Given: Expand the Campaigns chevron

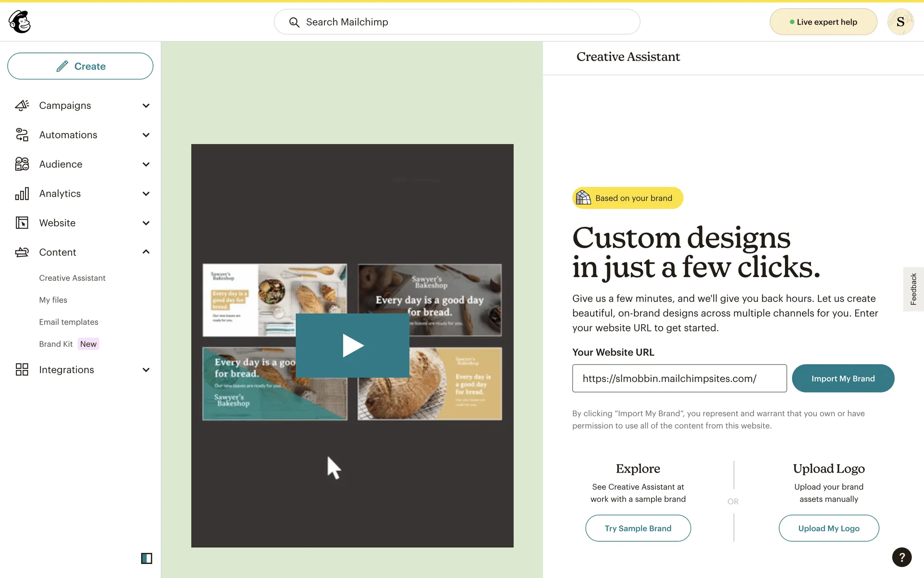Looking at the screenshot, I should [146, 105].
